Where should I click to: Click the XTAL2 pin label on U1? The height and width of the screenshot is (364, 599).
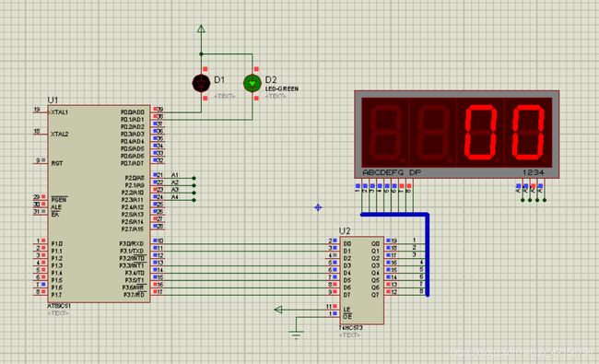(x=59, y=134)
